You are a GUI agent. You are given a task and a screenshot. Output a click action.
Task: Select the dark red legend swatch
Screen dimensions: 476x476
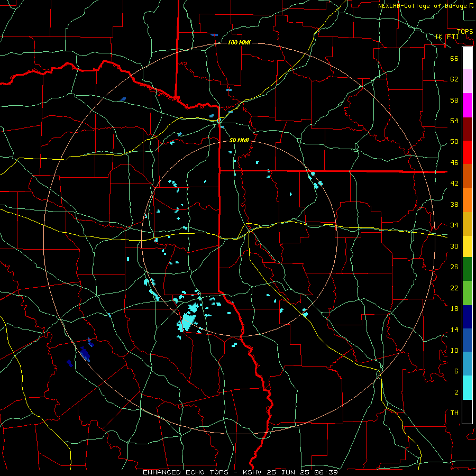coord(467,129)
